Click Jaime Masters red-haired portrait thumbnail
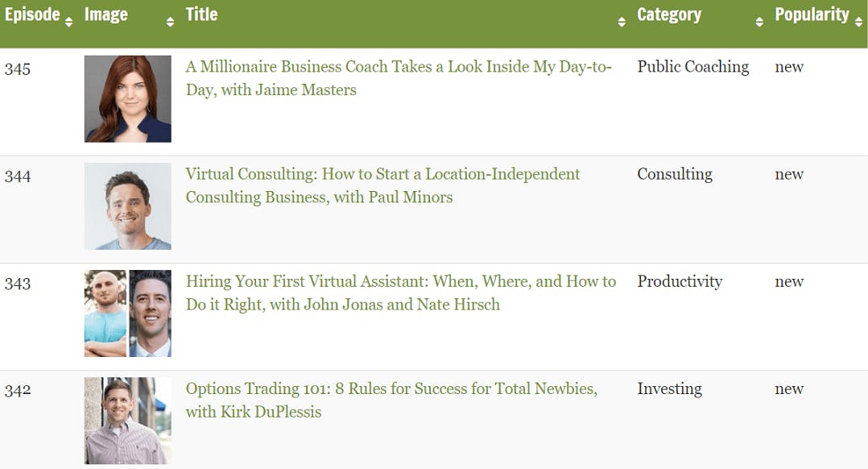868x469 pixels. [x=128, y=98]
